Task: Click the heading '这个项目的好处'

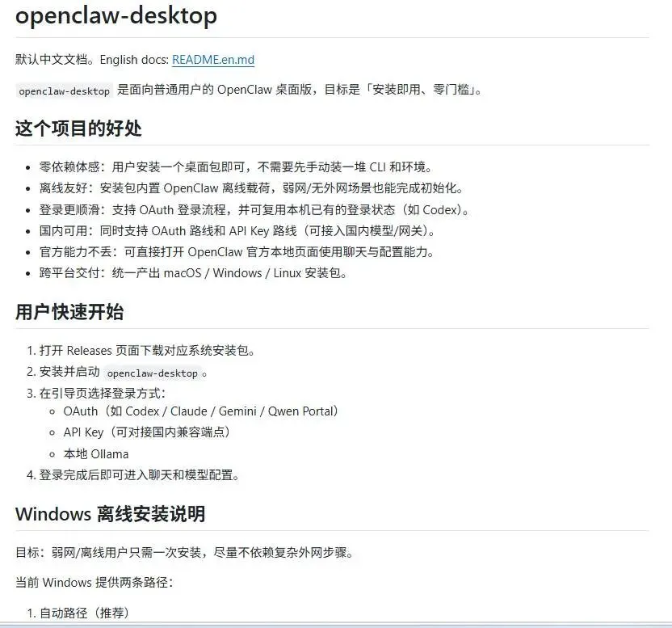Action: tap(78, 129)
